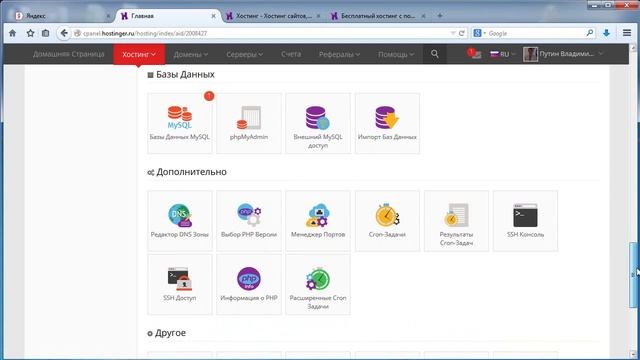640x360 pixels.
Task: Open Внешний MySQL доступ tile
Action: tap(318, 123)
